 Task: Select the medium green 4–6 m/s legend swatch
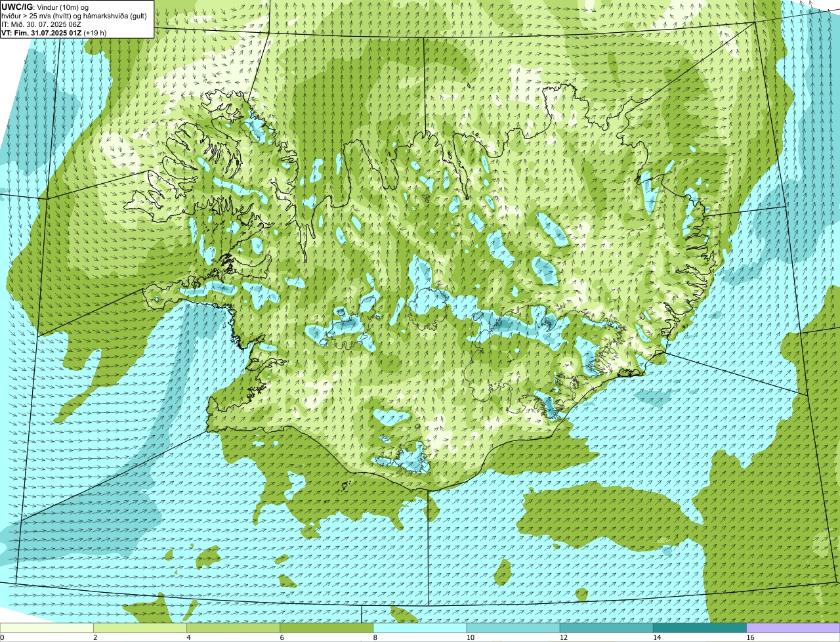(233, 628)
